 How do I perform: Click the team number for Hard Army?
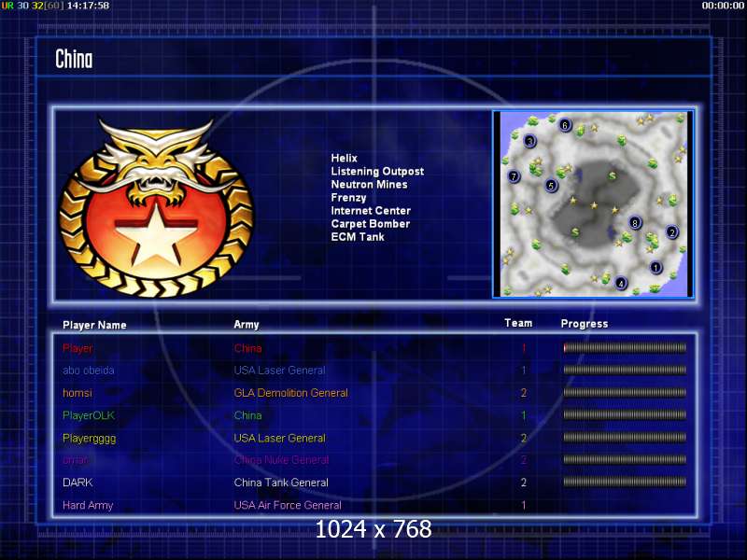point(523,505)
